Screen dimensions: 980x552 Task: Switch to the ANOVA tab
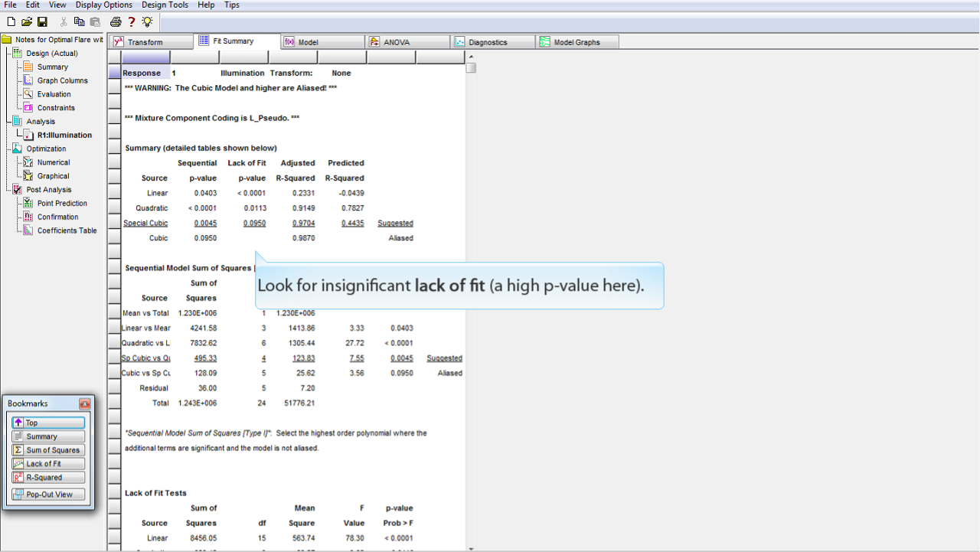coord(407,42)
